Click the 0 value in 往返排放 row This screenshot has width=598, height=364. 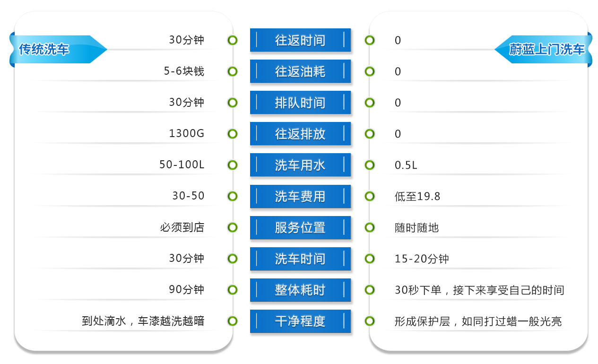398,134
